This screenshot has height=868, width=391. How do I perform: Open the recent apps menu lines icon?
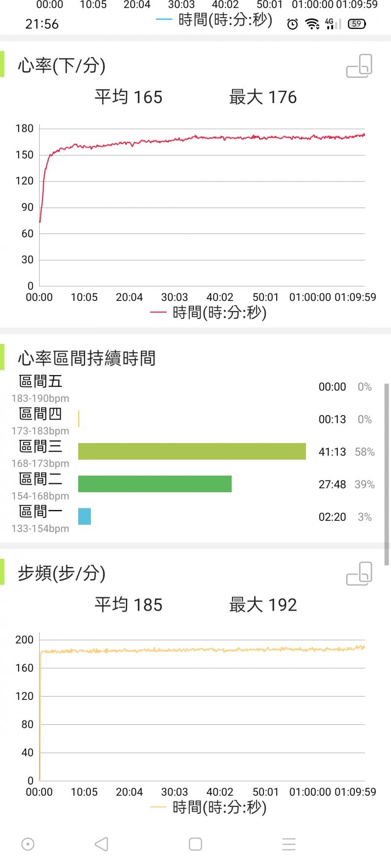pyautogui.click(x=289, y=844)
